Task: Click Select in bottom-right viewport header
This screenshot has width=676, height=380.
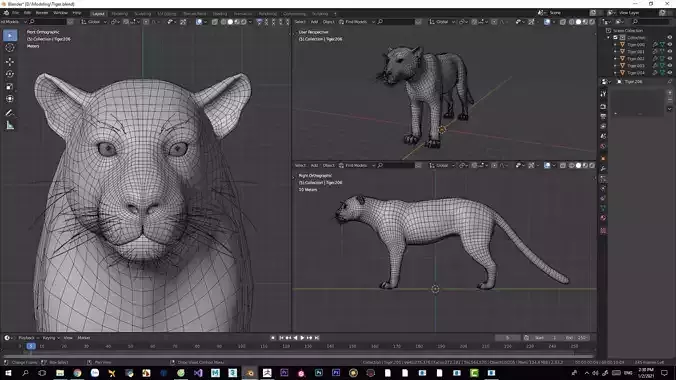Action: click(300, 165)
